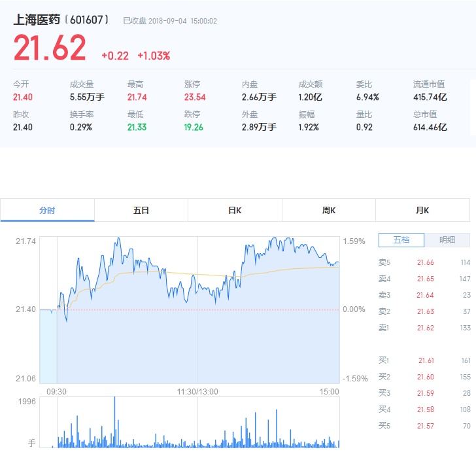
Task: Click the 上海医药 stock name
Action: [x=39, y=20]
